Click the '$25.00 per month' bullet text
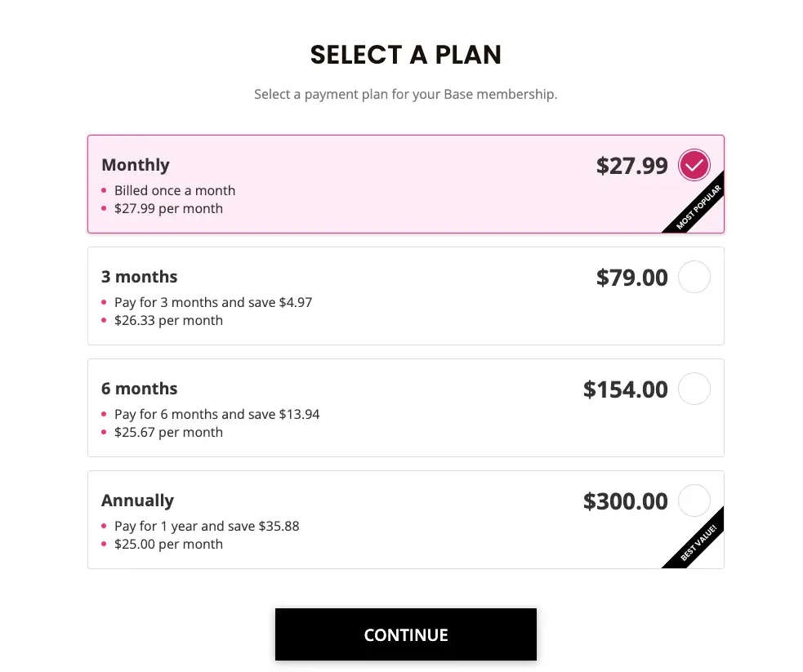This screenshot has height=672, width=803. tap(168, 544)
